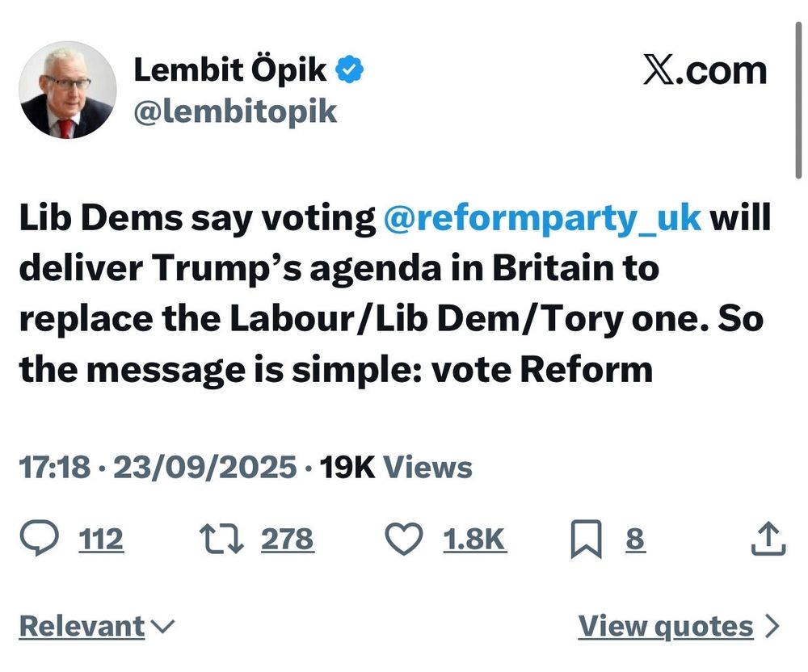Click the blue verified checkmark badge
The width and height of the screenshot is (808, 672).
tap(349, 72)
